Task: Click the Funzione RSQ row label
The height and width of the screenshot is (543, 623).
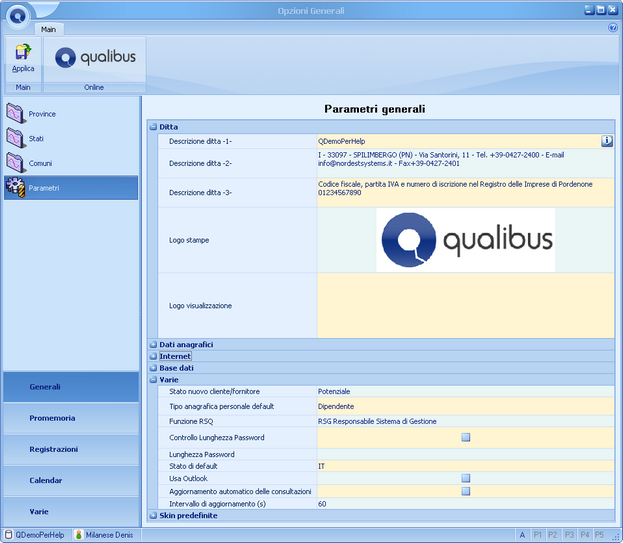Action: point(191,421)
